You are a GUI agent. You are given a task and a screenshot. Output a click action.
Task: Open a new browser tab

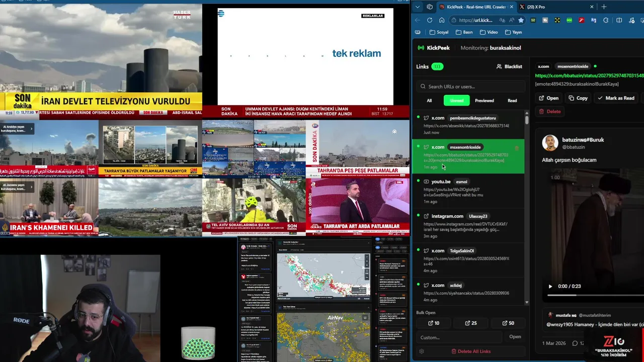pyautogui.click(x=604, y=7)
